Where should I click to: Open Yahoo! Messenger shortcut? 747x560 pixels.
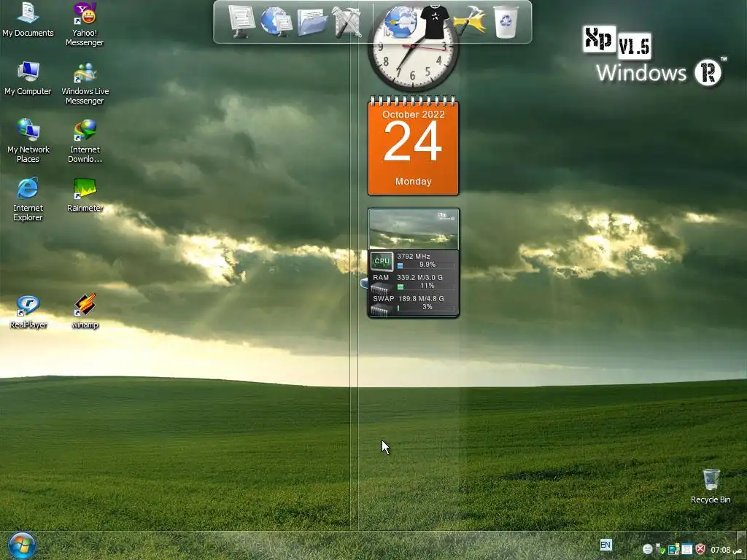click(85, 24)
